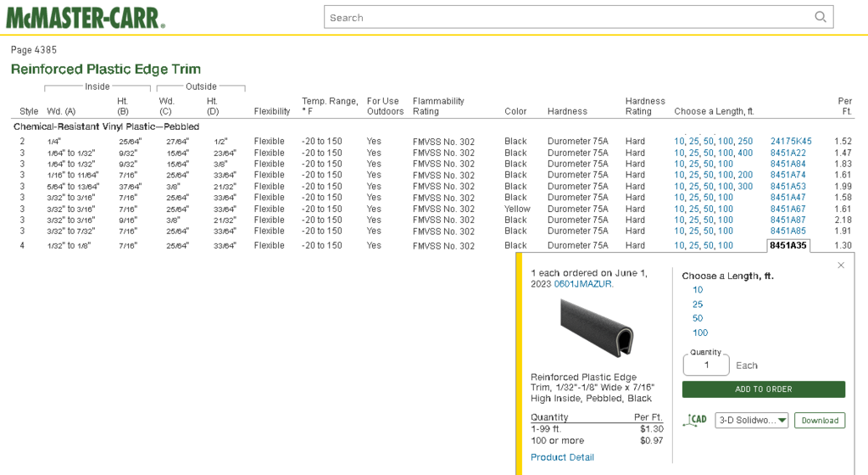Select 10 ft length in popup
The image size is (868, 475).
pyautogui.click(x=698, y=290)
